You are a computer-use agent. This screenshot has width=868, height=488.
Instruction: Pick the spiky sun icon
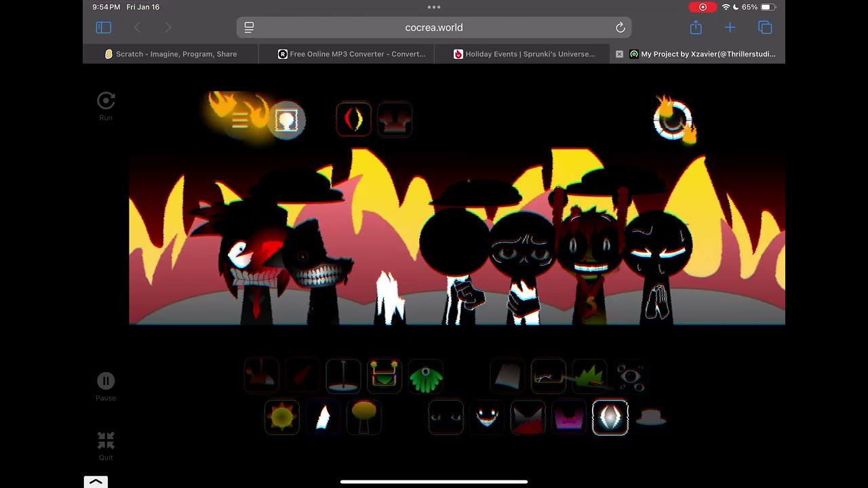pyautogui.click(x=282, y=417)
